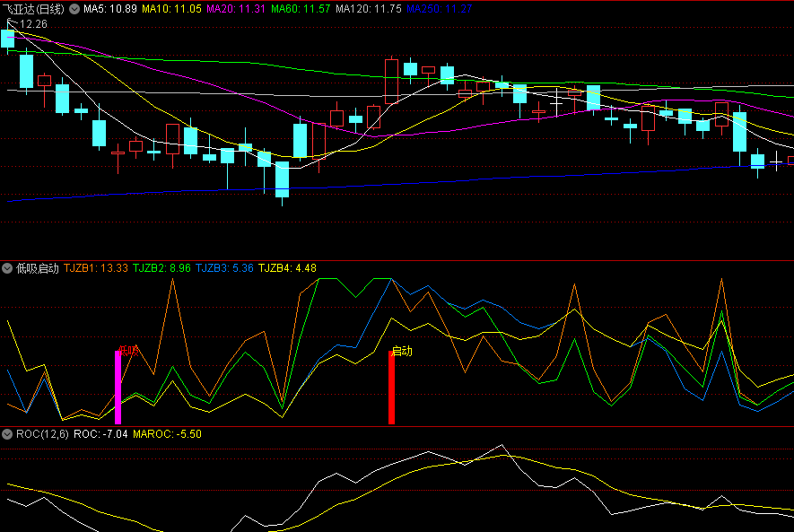
Task: Select the MA10: 11.05 label
Action: tap(171, 9)
